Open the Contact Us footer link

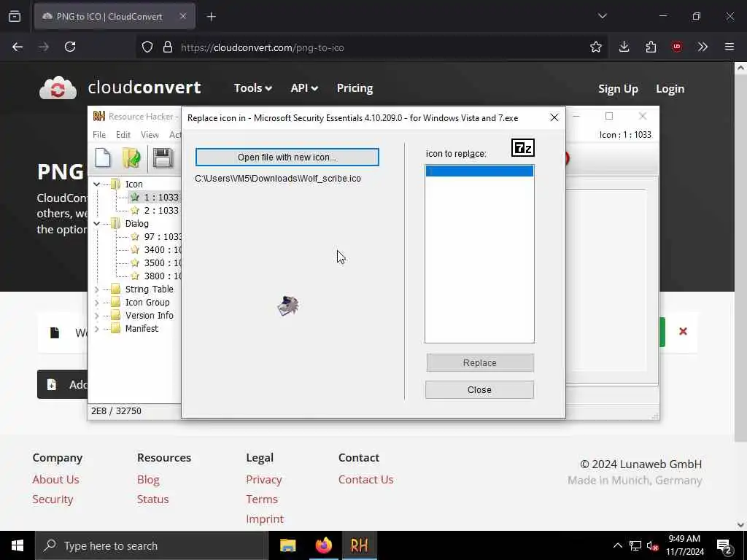coord(366,480)
